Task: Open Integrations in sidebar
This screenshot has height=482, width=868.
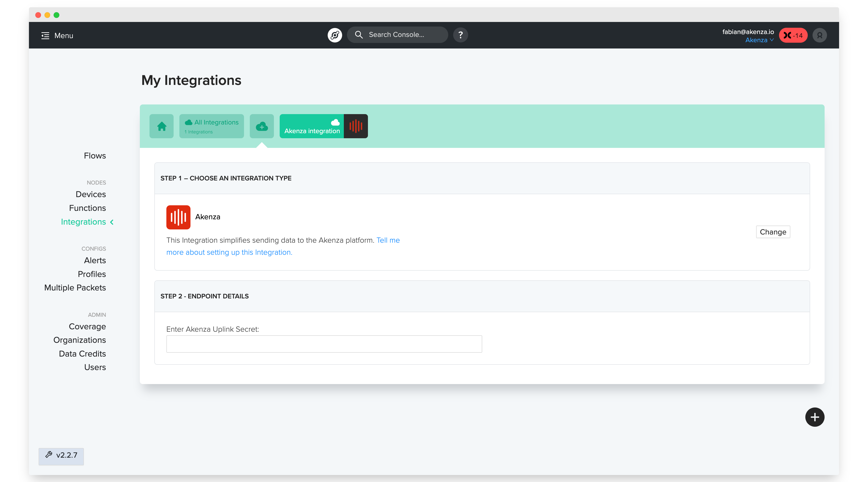Action: coord(83,222)
